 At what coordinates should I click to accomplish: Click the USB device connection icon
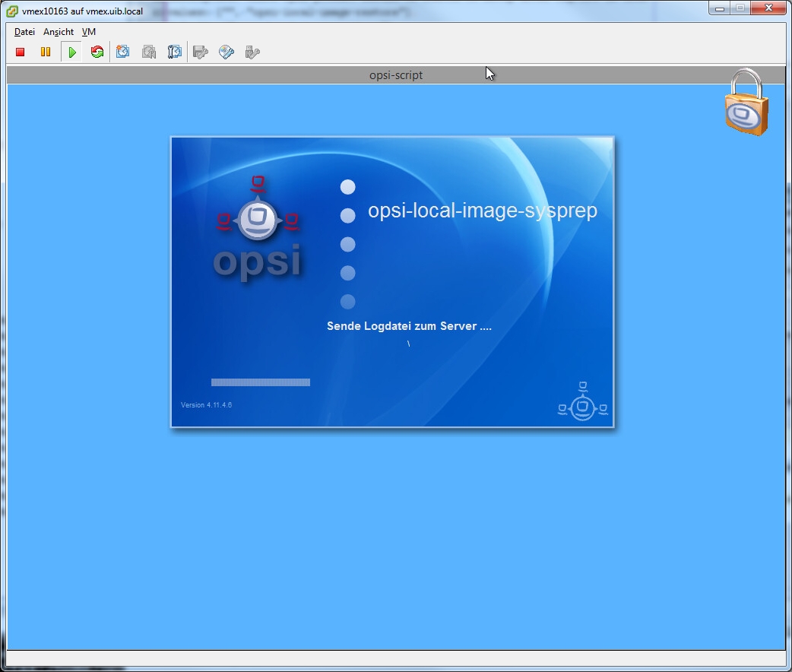click(x=252, y=52)
